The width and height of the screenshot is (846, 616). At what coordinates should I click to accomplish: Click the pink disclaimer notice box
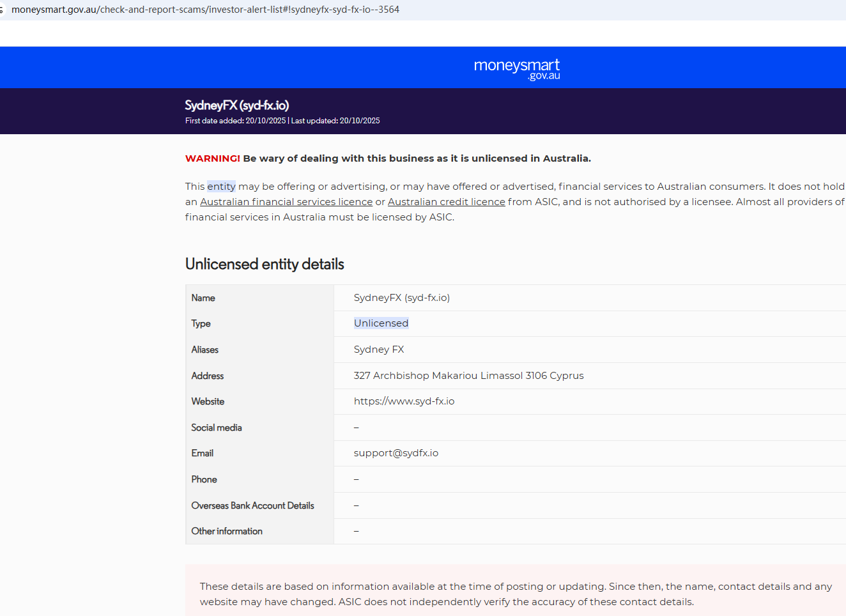coord(516,590)
